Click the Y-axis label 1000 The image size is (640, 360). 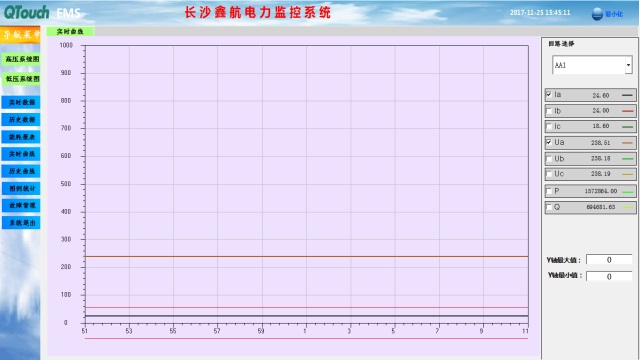66,45
